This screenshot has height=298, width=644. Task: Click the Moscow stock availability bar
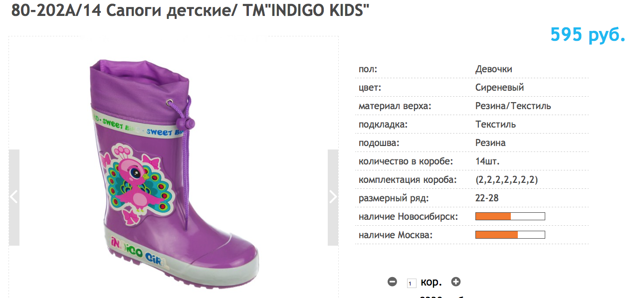510,235
